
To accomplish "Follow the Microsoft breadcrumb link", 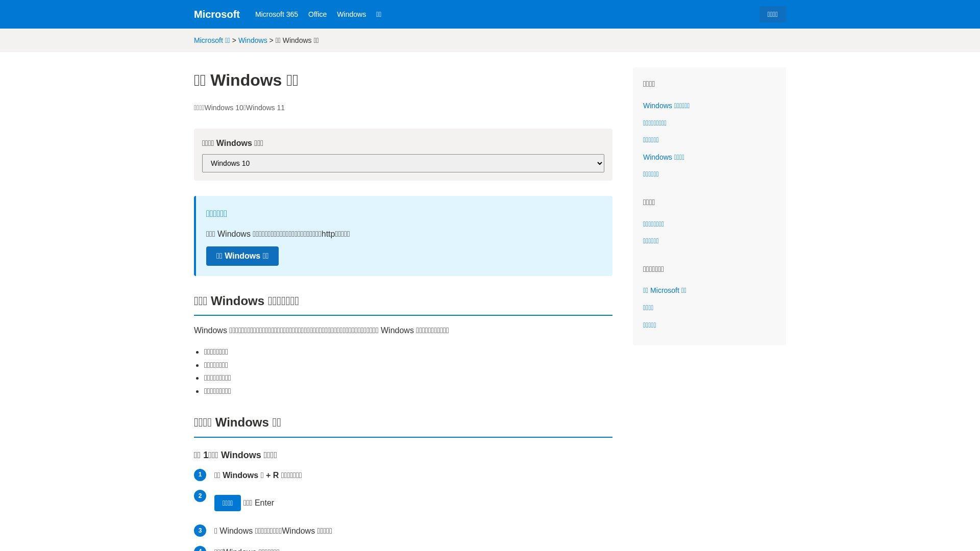I will point(212,40).
